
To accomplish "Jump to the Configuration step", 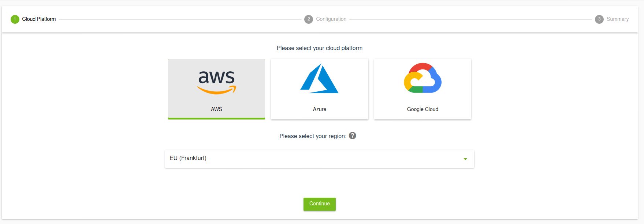I will click(325, 19).
